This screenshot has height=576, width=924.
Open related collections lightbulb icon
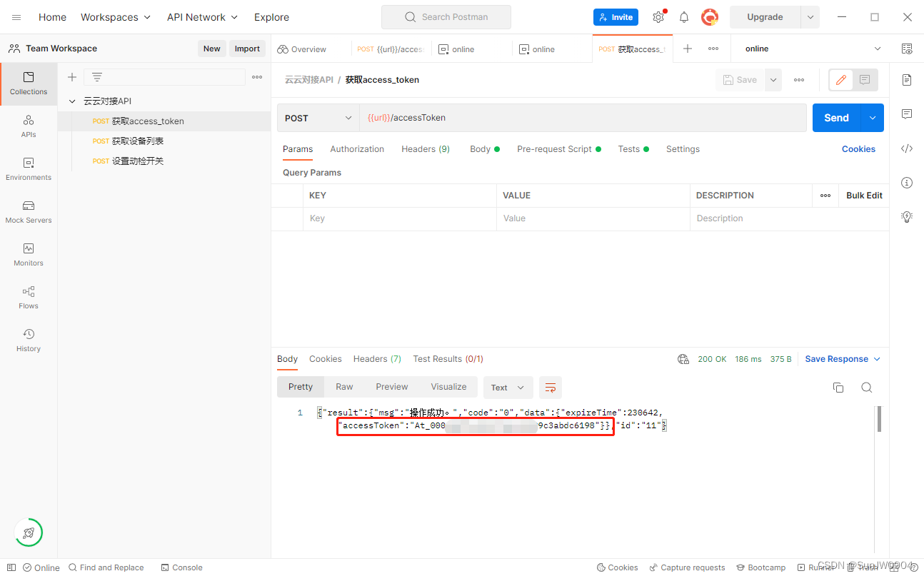[907, 216]
